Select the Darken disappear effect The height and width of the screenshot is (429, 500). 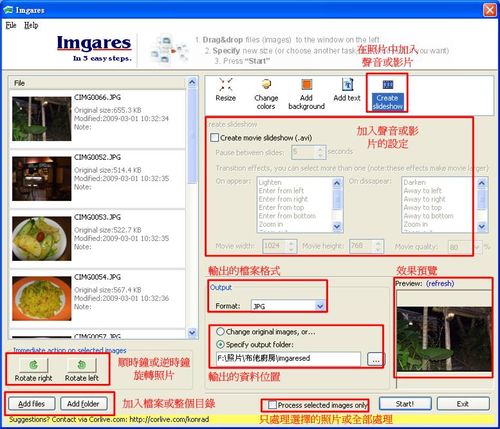[x=415, y=182]
